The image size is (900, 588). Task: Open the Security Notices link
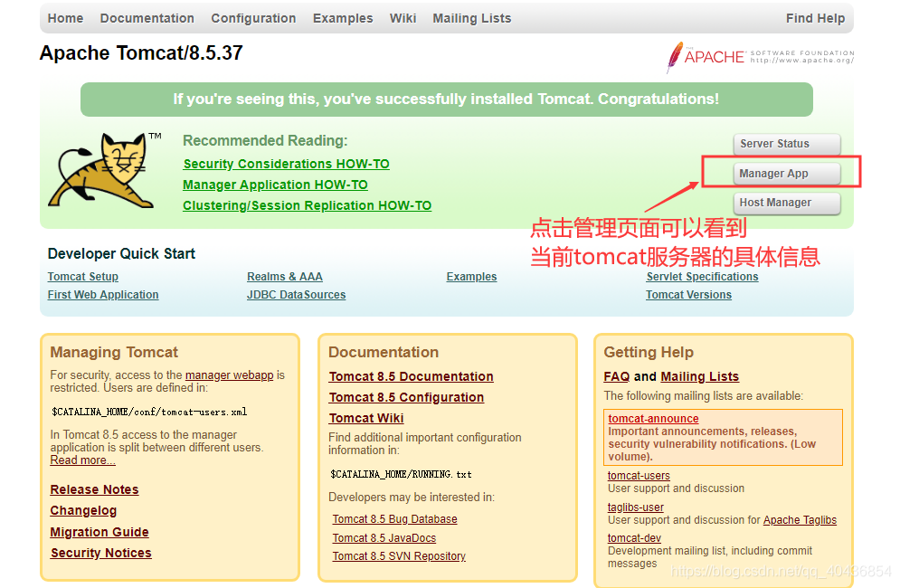coord(101,553)
